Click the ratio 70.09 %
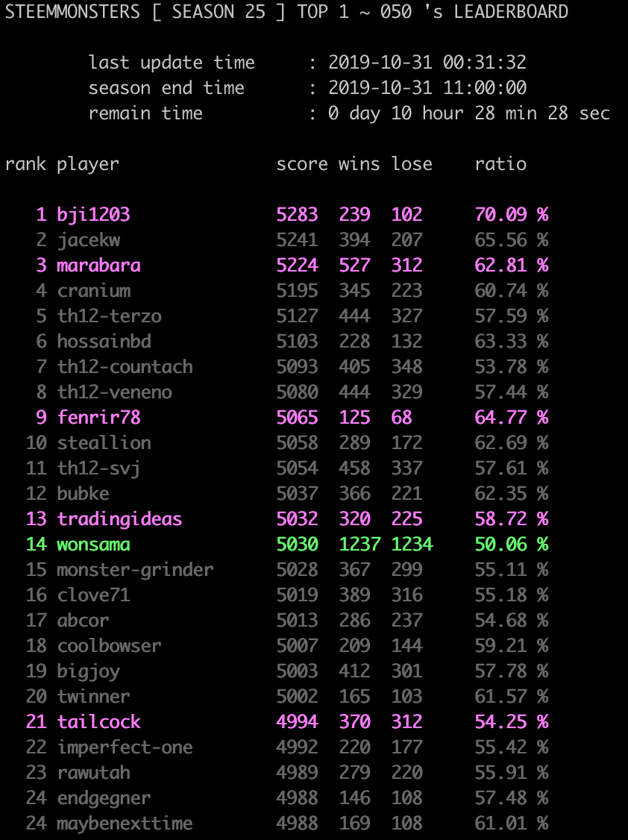 [x=512, y=214]
